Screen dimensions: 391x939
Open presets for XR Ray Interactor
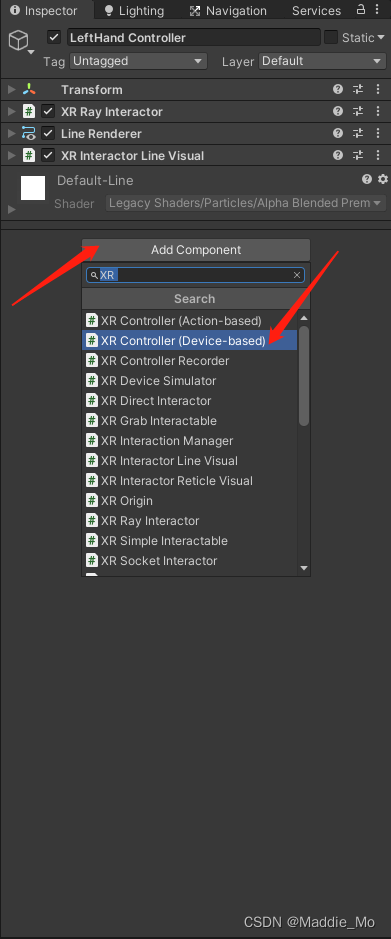click(358, 111)
